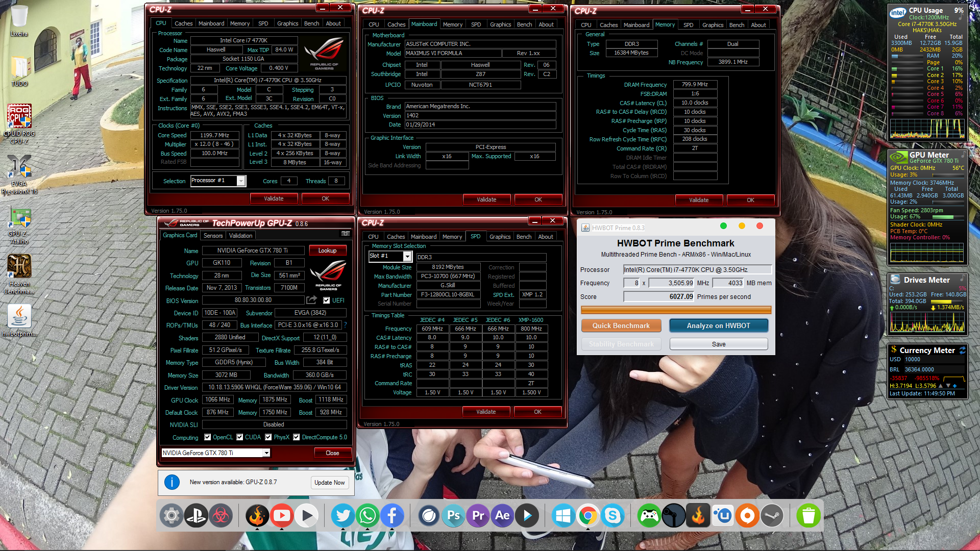Click the red biohazard icon in the dock
This screenshot has width=980, height=551.
coord(220,516)
